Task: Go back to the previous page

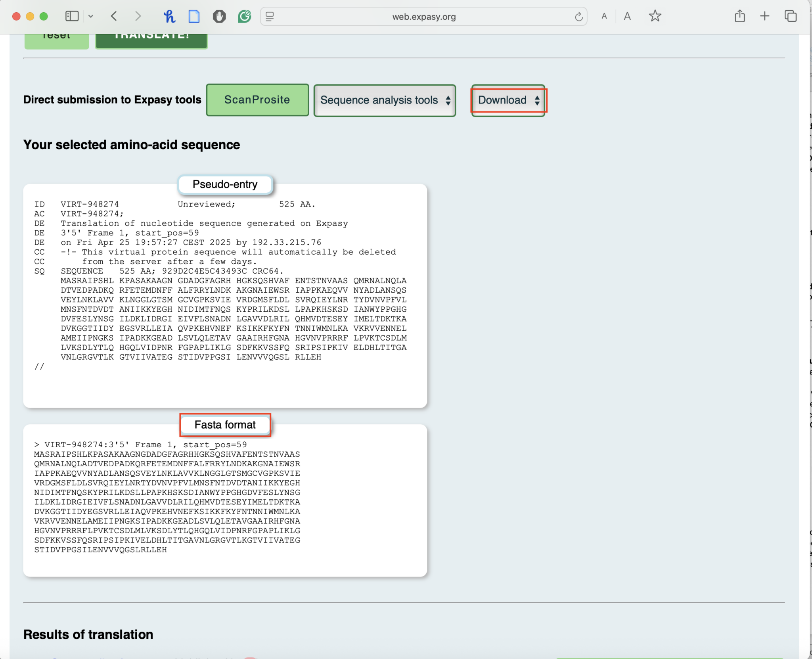Action: pyautogui.click(x=114, y=16)
